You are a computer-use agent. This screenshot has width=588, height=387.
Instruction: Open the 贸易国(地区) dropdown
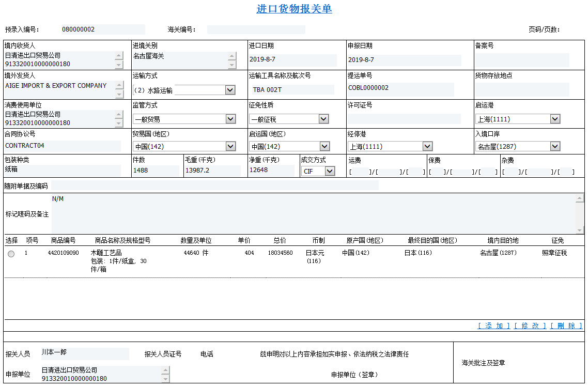tap(230, 146)
